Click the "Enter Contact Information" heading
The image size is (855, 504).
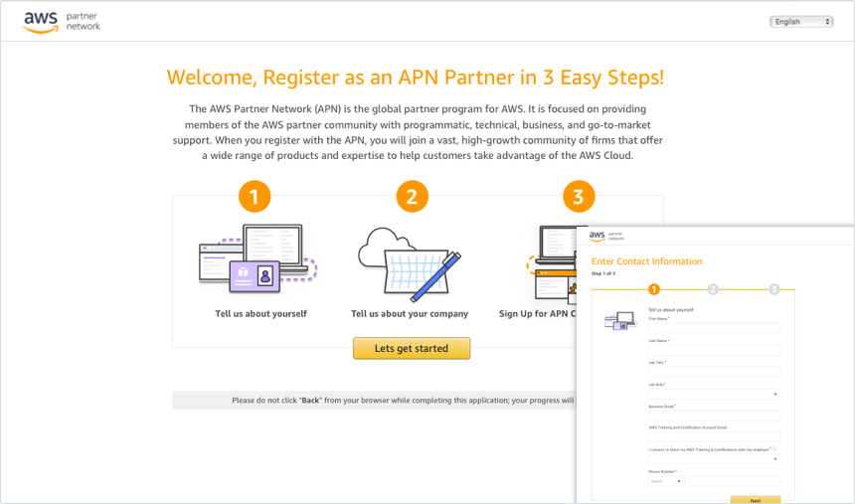(x=646, y=261)
